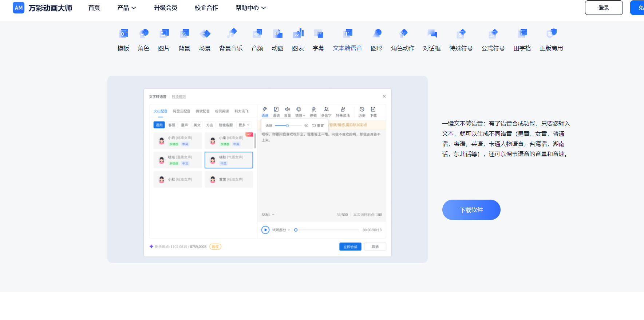644x320 pixels.
Task: Go to 首页 in the top navigation
Action: click(x=94, y=8)
